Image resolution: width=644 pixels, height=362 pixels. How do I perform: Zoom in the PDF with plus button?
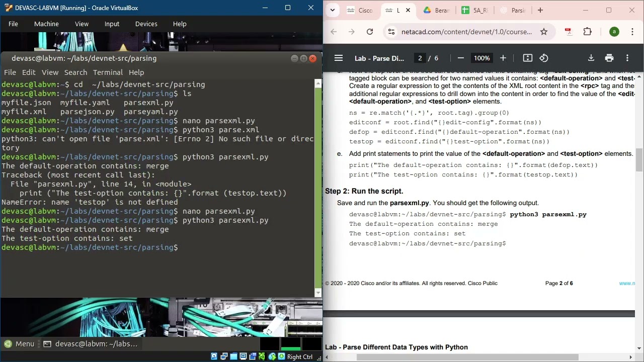coord(503,58)
